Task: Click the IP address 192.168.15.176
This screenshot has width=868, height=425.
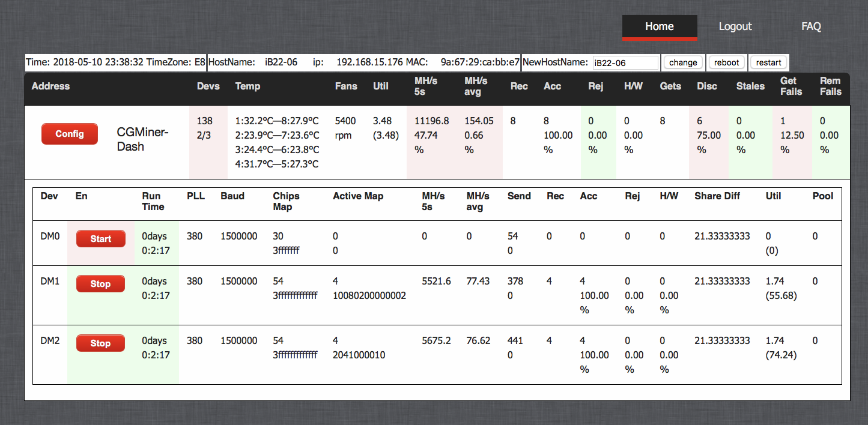Action: point(369,62)
